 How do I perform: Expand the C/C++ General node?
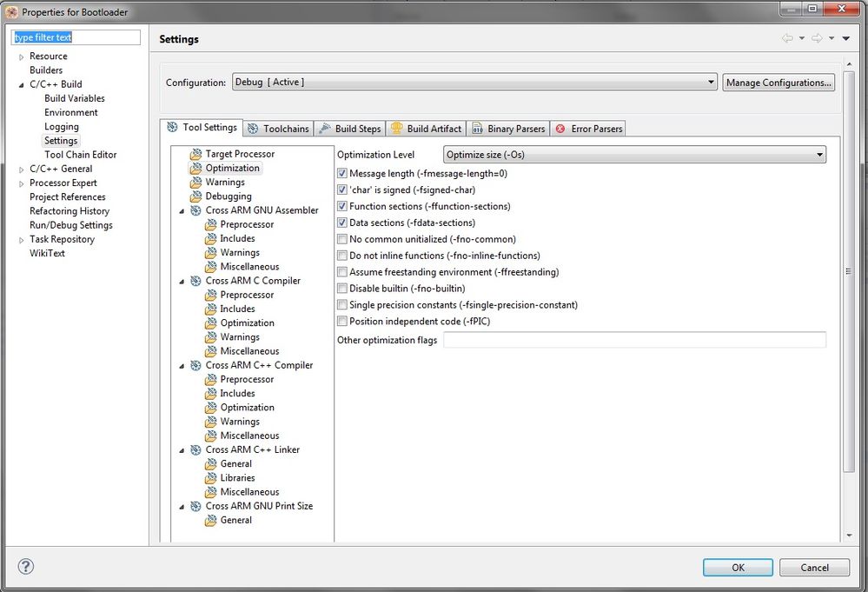pyautogui.click(x=21, y=170)
